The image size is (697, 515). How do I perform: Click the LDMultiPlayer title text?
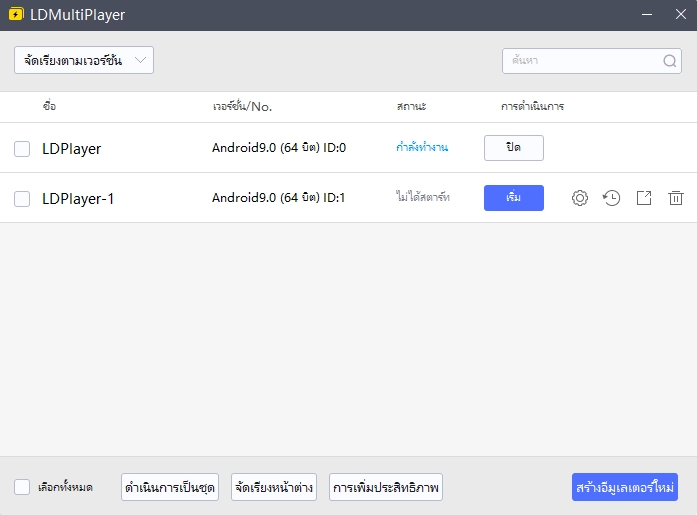[x=77, y=15]
